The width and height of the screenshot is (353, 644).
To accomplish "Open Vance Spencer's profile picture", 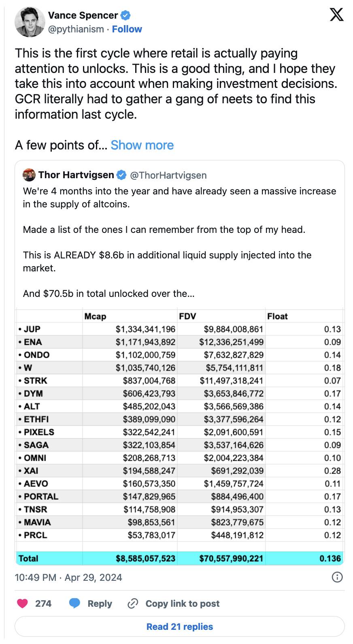I will [29, 22].
